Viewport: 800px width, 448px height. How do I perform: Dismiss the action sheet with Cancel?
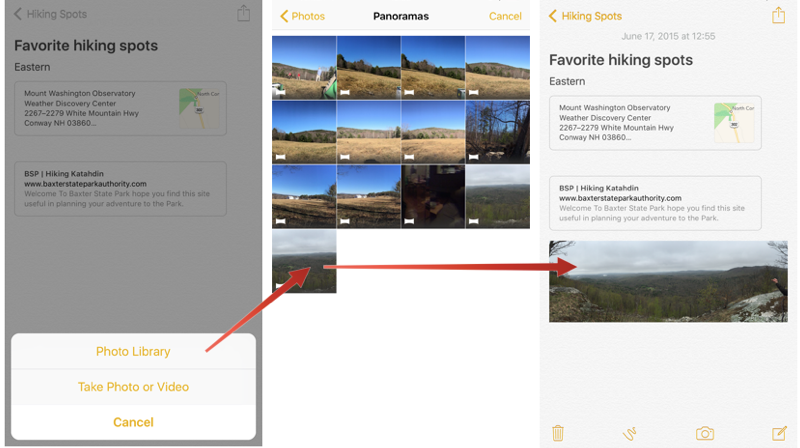133,422
